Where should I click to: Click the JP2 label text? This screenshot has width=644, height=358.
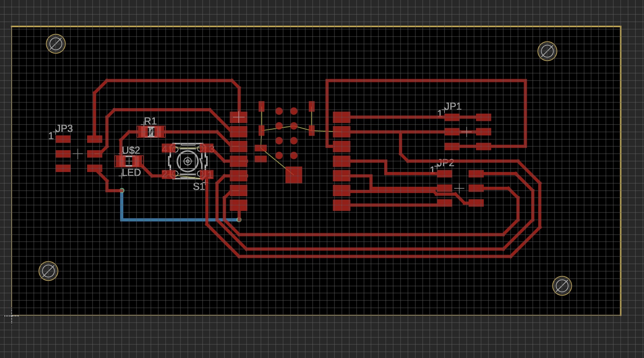445,163
